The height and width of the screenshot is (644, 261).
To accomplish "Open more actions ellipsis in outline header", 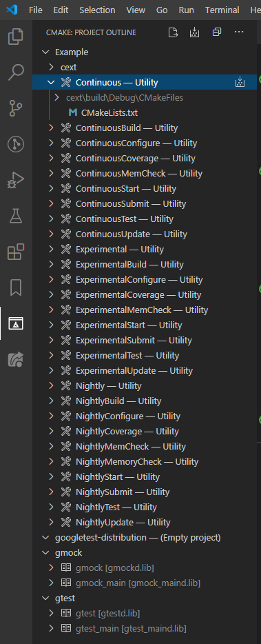I will (239, 32).
